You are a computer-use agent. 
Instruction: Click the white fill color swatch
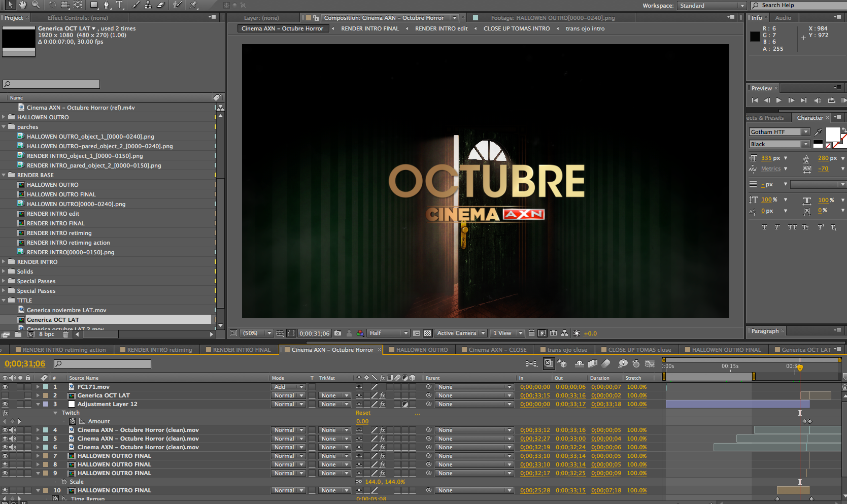[833, 135]
